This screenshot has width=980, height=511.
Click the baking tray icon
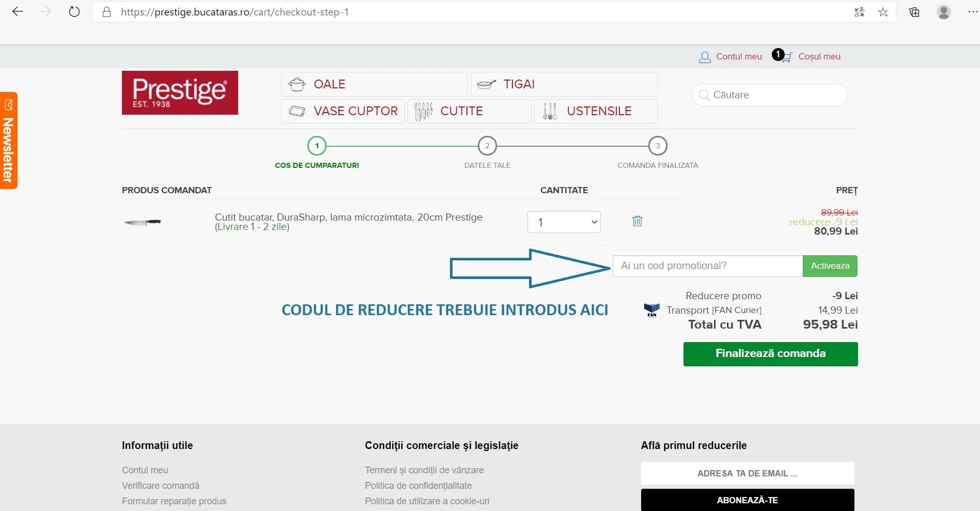(297, 111)
